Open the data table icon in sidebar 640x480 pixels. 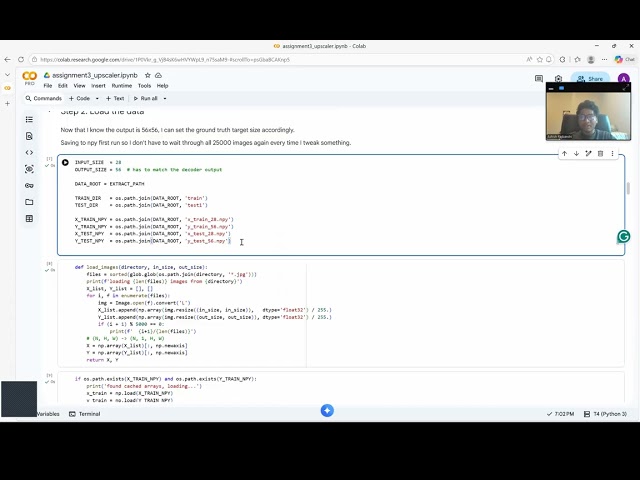pos(29,219)
